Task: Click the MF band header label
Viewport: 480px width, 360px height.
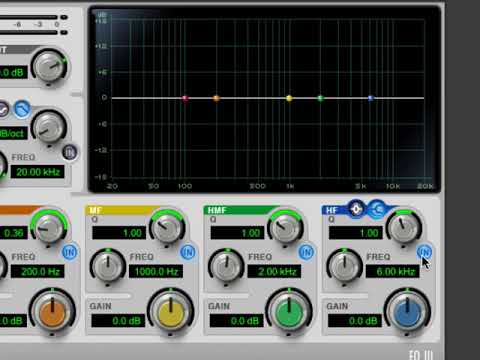Action: [95, 210]
